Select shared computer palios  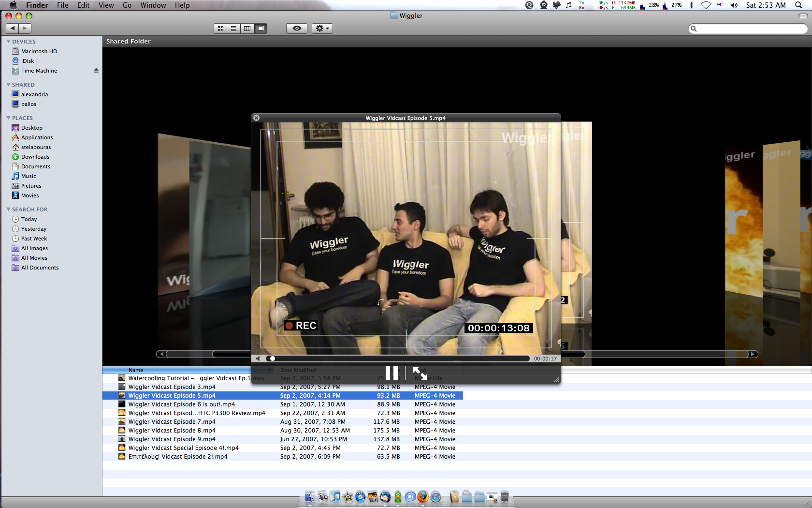pos(29,104)
